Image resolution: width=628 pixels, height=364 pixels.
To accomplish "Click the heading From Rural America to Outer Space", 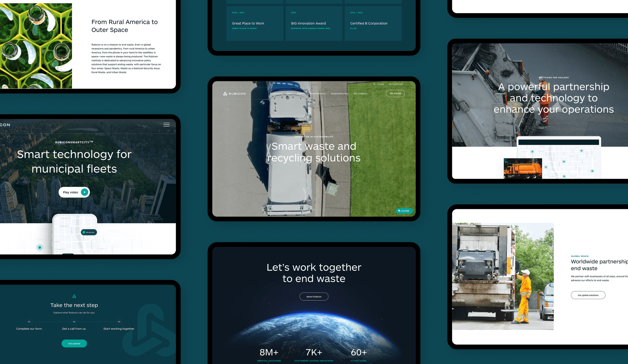I will tap(124, 26).
